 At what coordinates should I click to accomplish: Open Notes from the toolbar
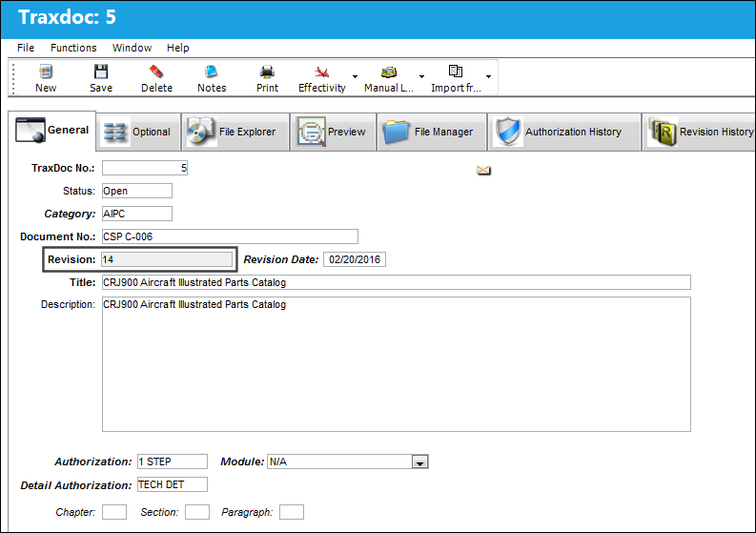(212, 72)
